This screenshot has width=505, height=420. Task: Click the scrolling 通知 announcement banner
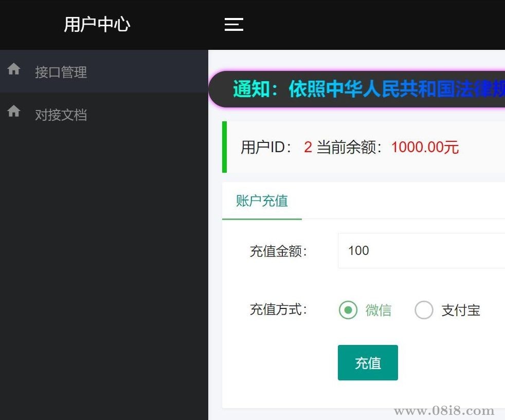point(357,89)
